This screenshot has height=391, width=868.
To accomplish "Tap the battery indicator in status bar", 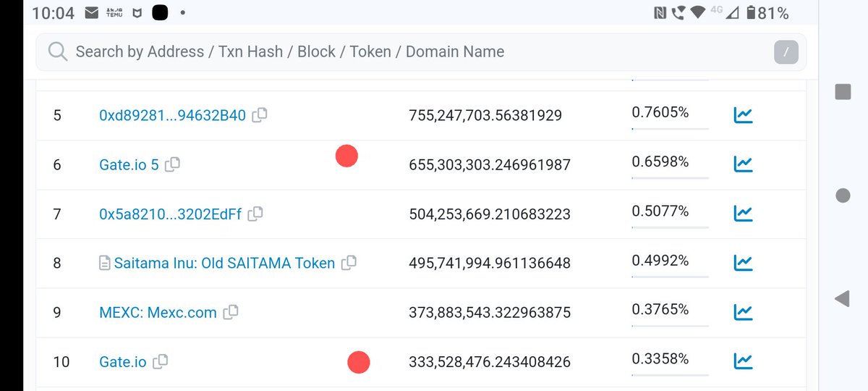I will pos(767,13).
